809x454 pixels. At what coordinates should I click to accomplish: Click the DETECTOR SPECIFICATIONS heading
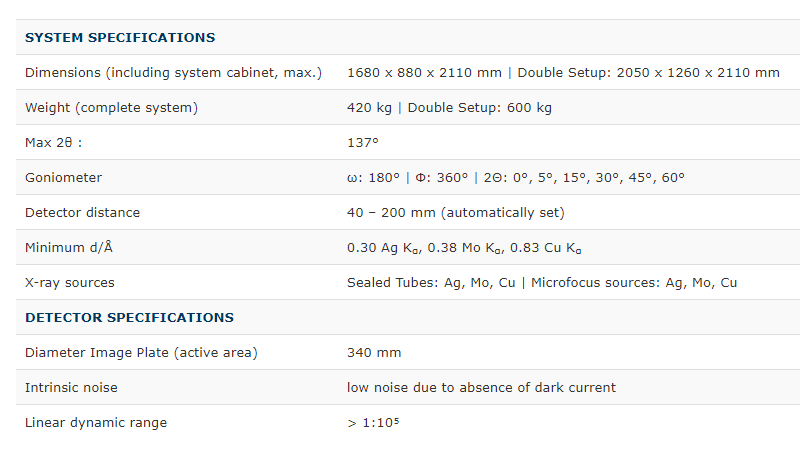(x=129, y=318)
